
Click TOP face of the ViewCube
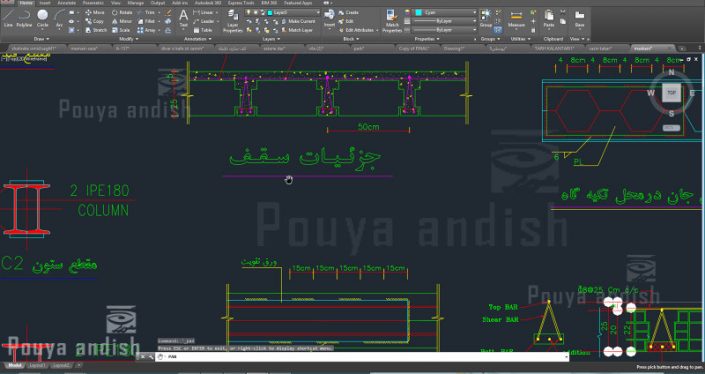[x=671, y=93]
